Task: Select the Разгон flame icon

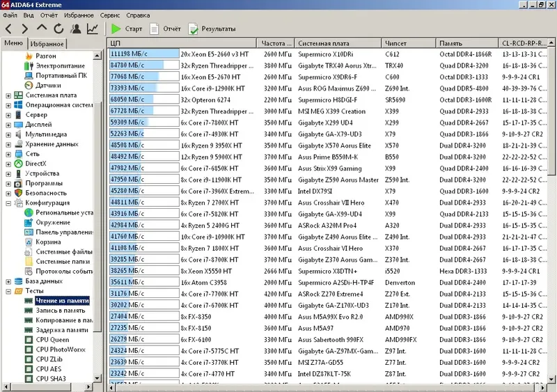Action: click(x=29, y=56)
